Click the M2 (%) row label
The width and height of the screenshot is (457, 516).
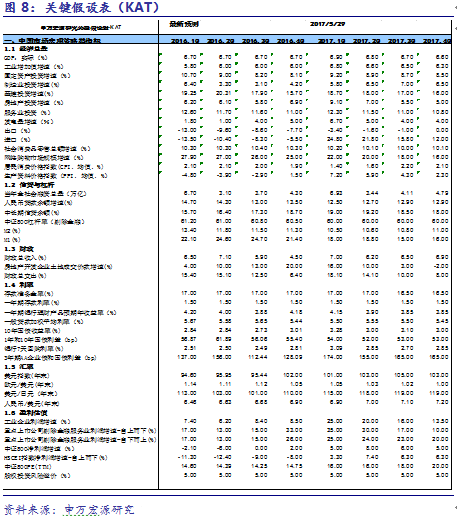(x=12, y=231)
